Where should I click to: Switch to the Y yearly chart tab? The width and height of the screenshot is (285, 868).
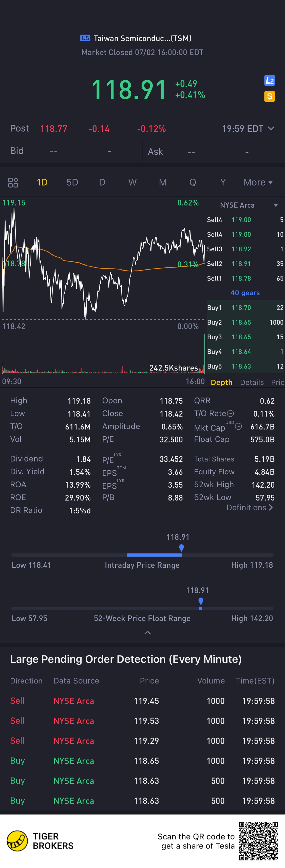pyautogui.click(x=223, y=182)
